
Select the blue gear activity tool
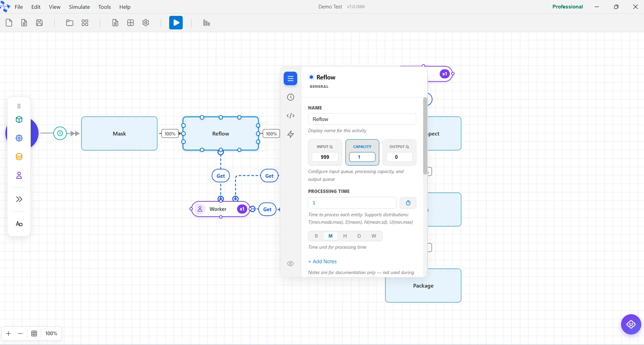[19, 138]
